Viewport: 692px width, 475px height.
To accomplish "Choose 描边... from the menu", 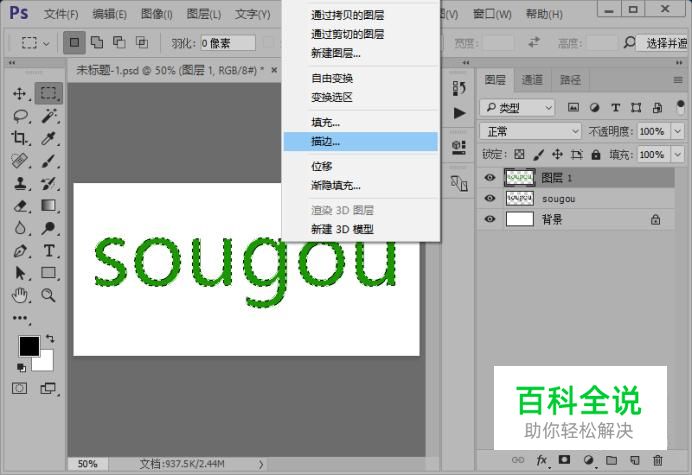I will coord(361,142).
